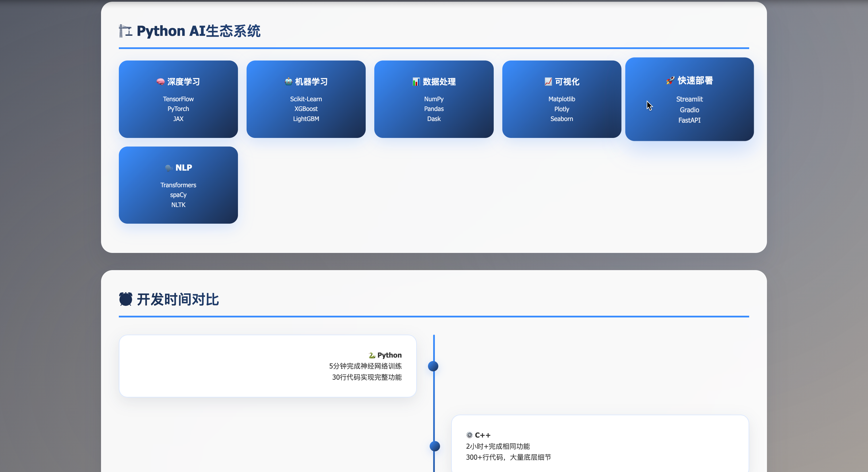Image resolution: width=868 pixels, height=472 pixels.
Task: Click the alarm clock icon beside 开发时间对比
Action: (x=126, y=299)
